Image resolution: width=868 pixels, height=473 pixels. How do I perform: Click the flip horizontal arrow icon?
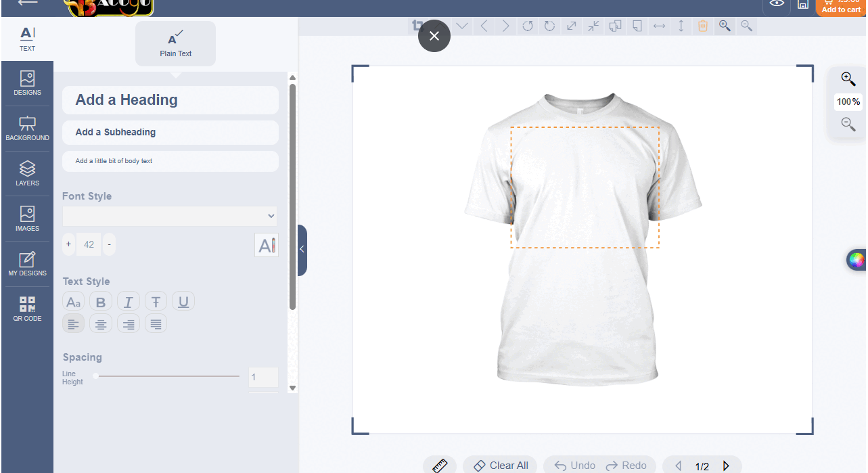[x=658, y=26]
